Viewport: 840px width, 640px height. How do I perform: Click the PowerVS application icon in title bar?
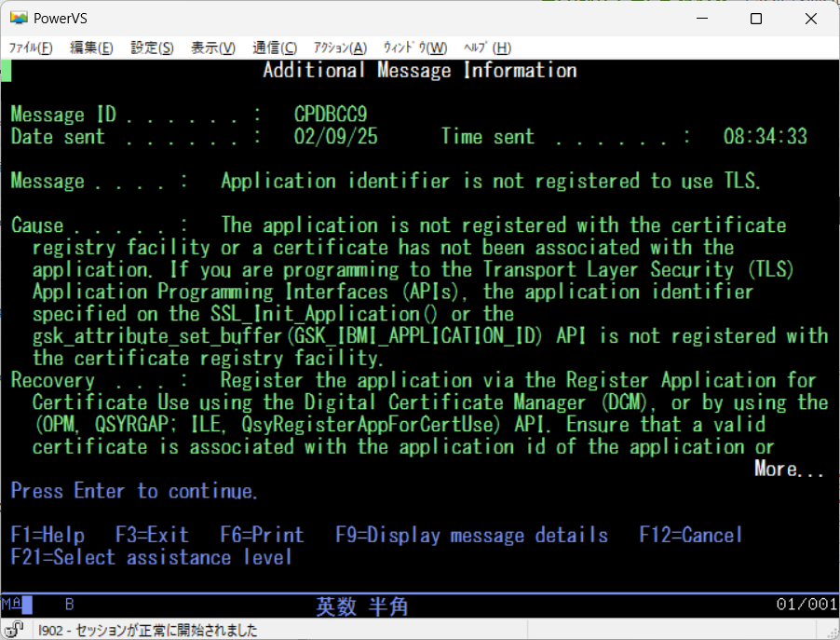pyautogui.click(x=19, y=19)
